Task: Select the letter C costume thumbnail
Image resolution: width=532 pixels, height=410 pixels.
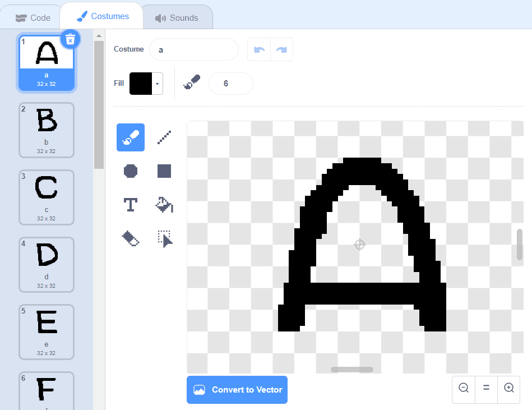Action: pyautogui.click(x=47, y=197)
